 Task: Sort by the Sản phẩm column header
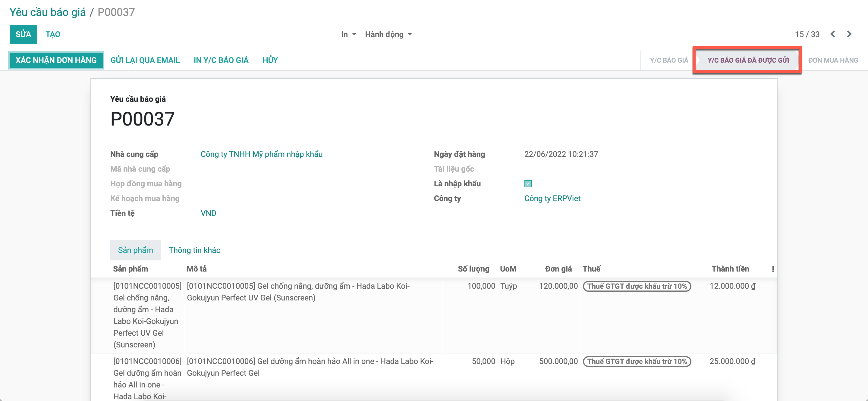point(131,269)
